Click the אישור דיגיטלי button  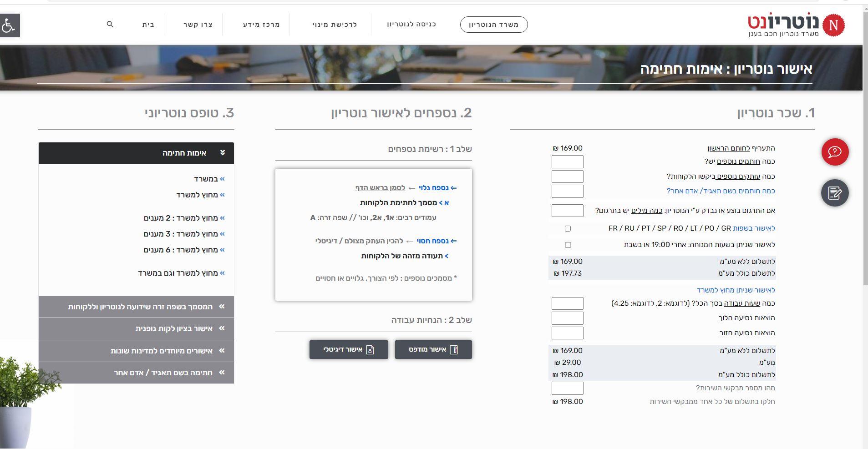[x=349, y=349]
